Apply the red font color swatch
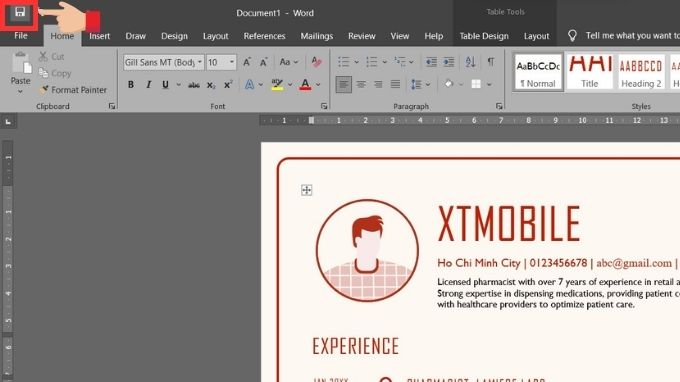680x382 pixels. pos(305,85)
